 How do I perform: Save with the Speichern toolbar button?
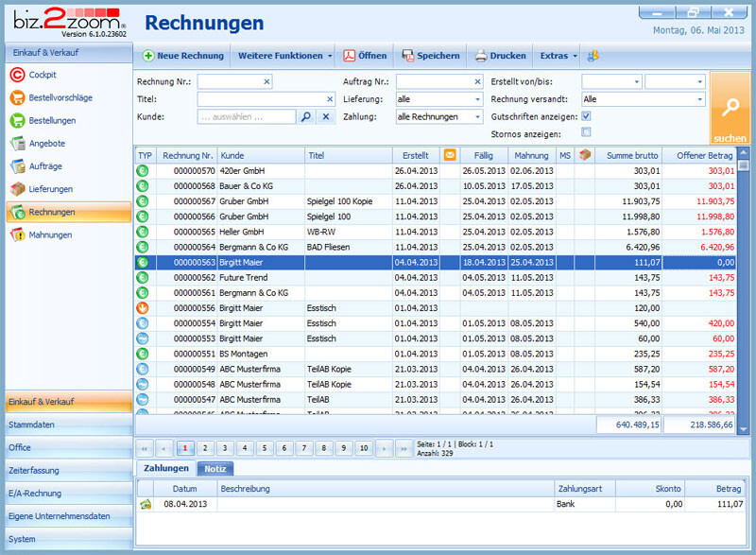(x=431, y=56)
